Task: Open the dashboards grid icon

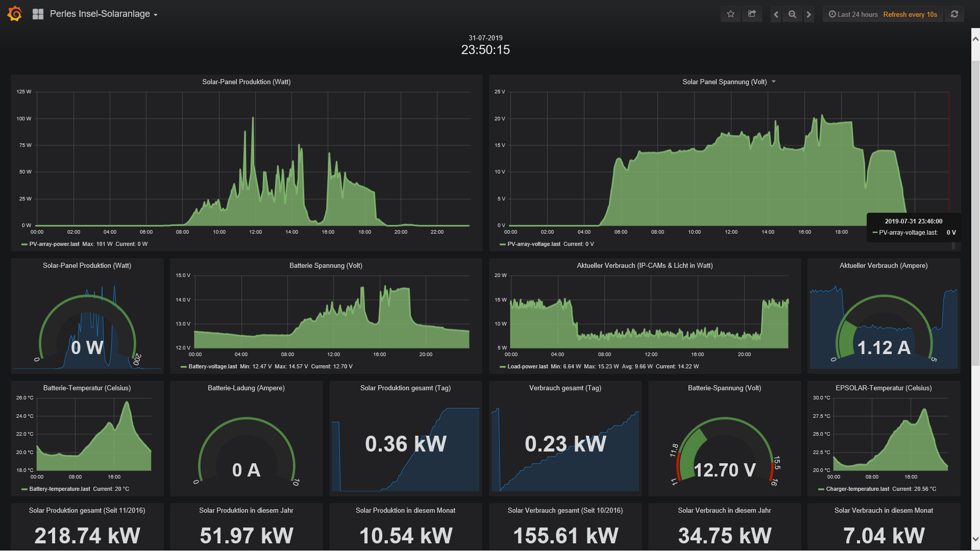Action: point(38,14)
